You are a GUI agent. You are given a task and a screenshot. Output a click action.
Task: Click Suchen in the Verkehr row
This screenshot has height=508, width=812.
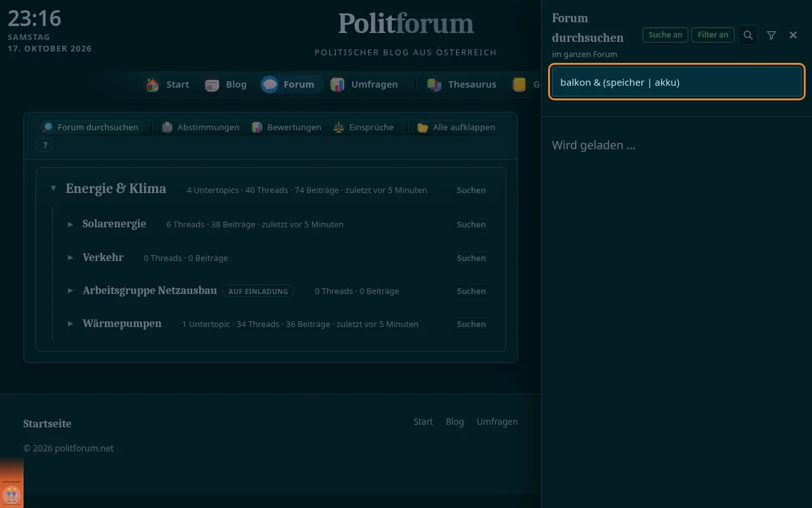click(x=471, y=258)
